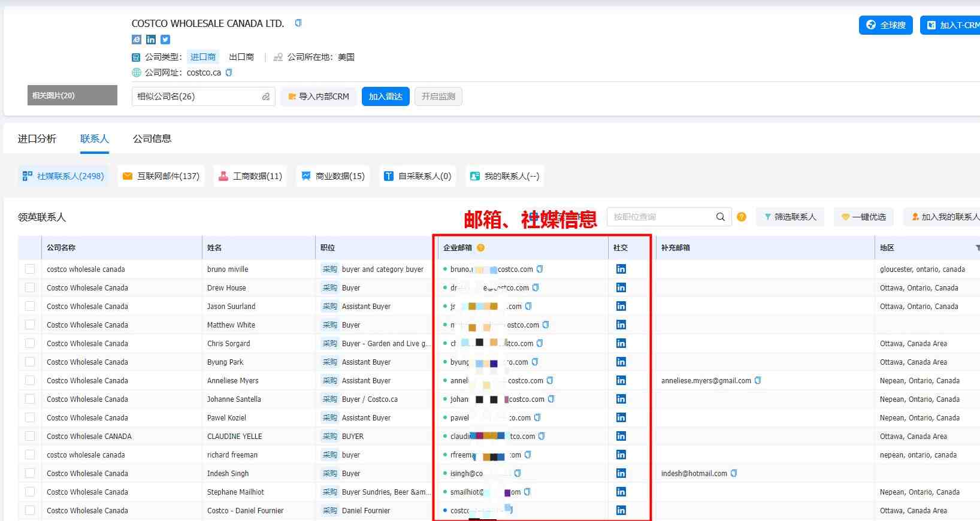The height and width of the screenshot is (521, 980).
Task: Click the 采购 tag in bruno miville row
Action: point(329,269)
